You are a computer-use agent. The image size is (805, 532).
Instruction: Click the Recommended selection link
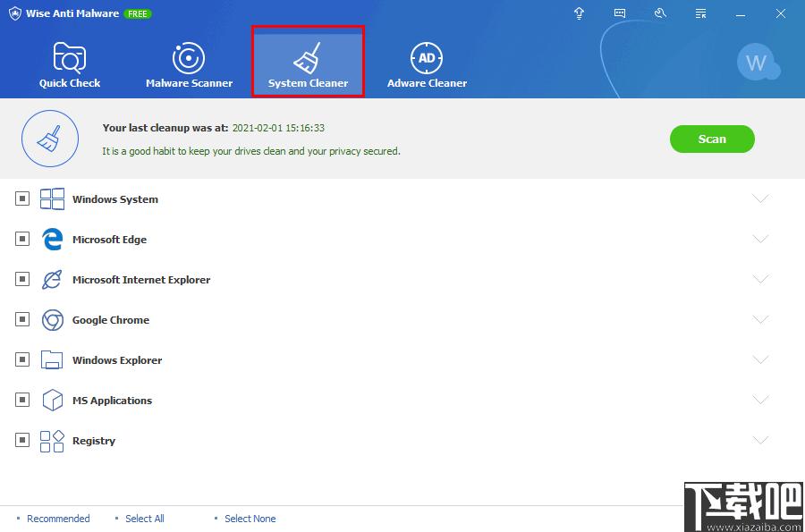pyautogui.click(x=58, y=519)
